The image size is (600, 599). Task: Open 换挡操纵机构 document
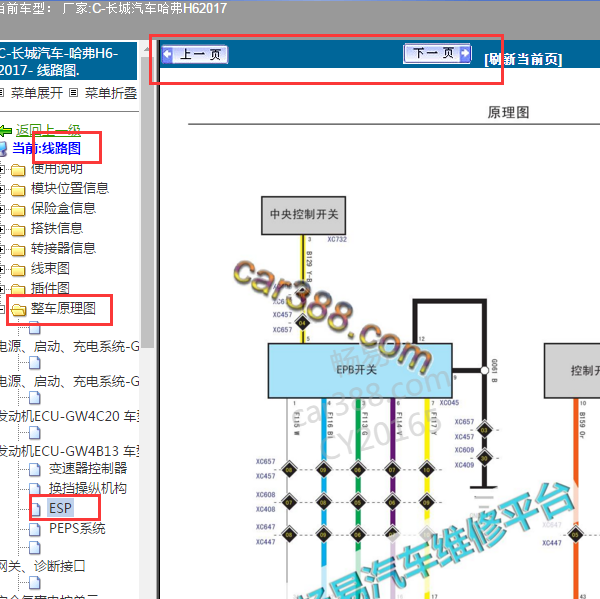click(88, 488)
